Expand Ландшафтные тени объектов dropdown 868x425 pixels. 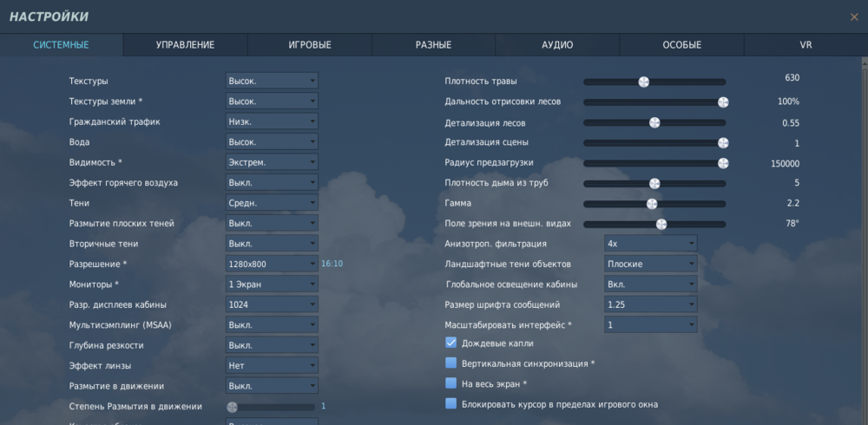[650, 264]
